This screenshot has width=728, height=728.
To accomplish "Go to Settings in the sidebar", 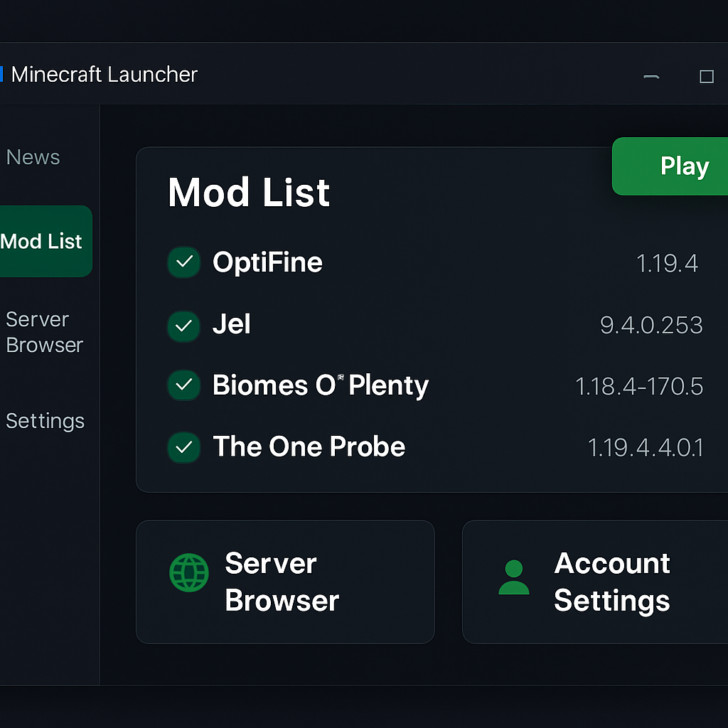I will pyautogui.click(x=45, y=421).
